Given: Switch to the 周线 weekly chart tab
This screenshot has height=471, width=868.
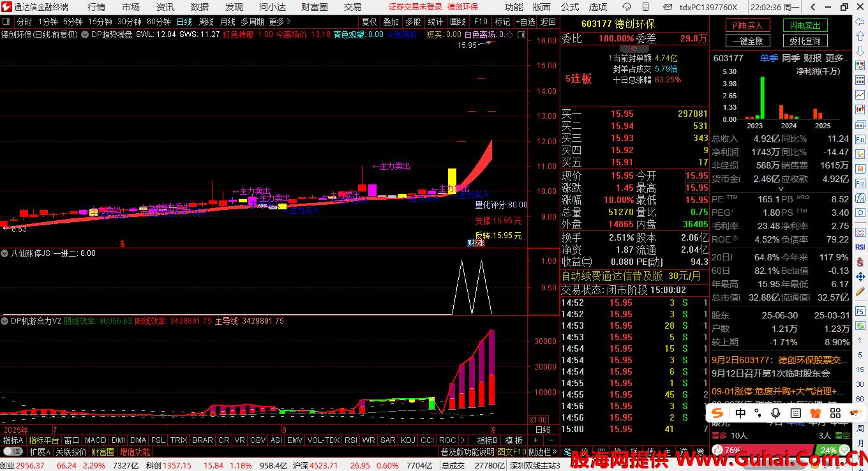Looking at the screenshot, I should coord(206,22).
